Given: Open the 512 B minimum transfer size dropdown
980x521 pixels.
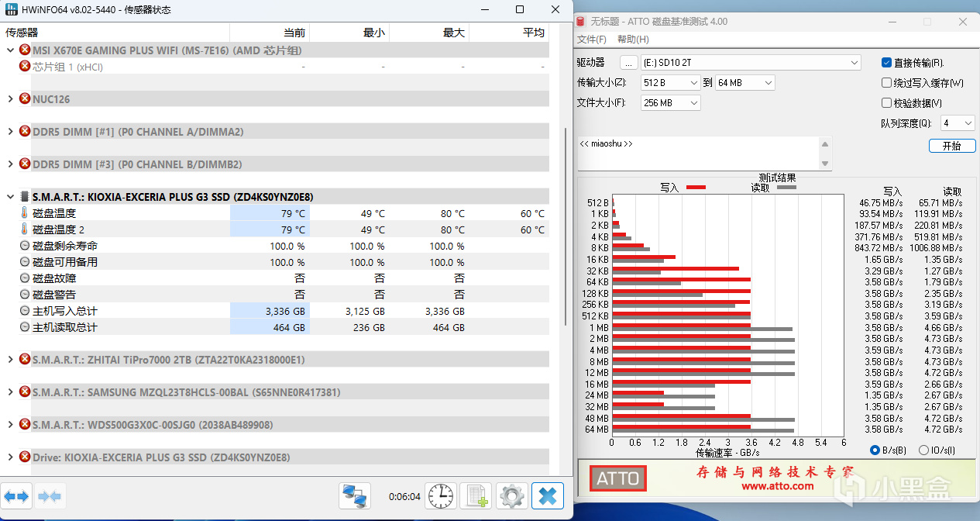Looking at the screenshot, I should (x=671, y=82).
